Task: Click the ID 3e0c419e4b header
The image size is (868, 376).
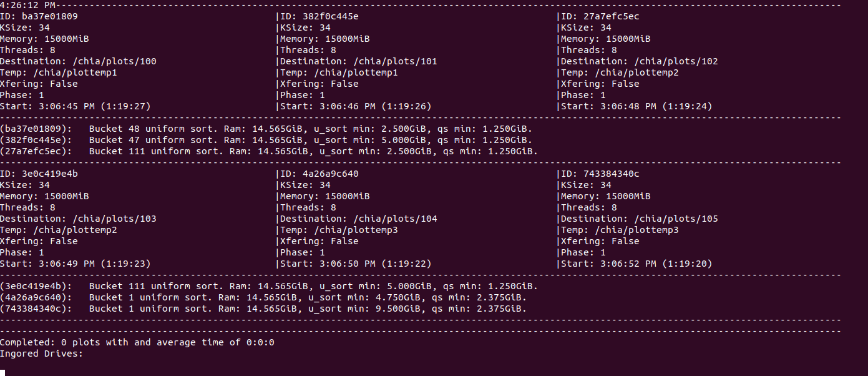Action: [39, 174]
